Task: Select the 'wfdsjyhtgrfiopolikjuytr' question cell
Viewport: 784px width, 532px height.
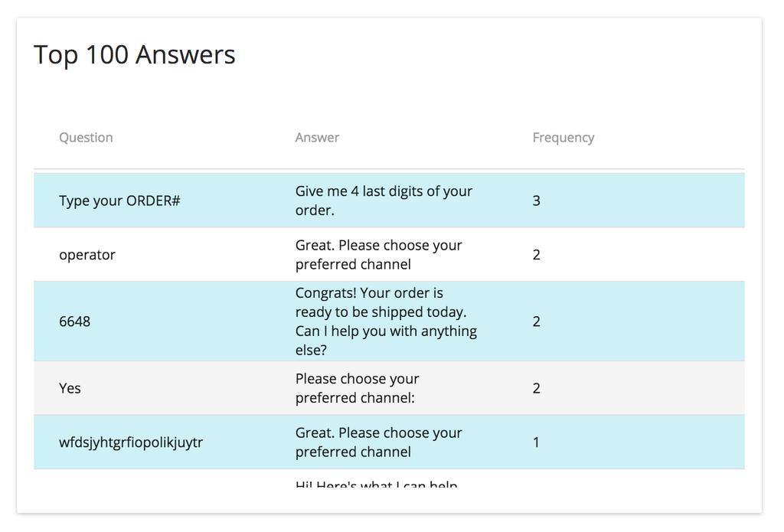Action: [x=131, y=442]
